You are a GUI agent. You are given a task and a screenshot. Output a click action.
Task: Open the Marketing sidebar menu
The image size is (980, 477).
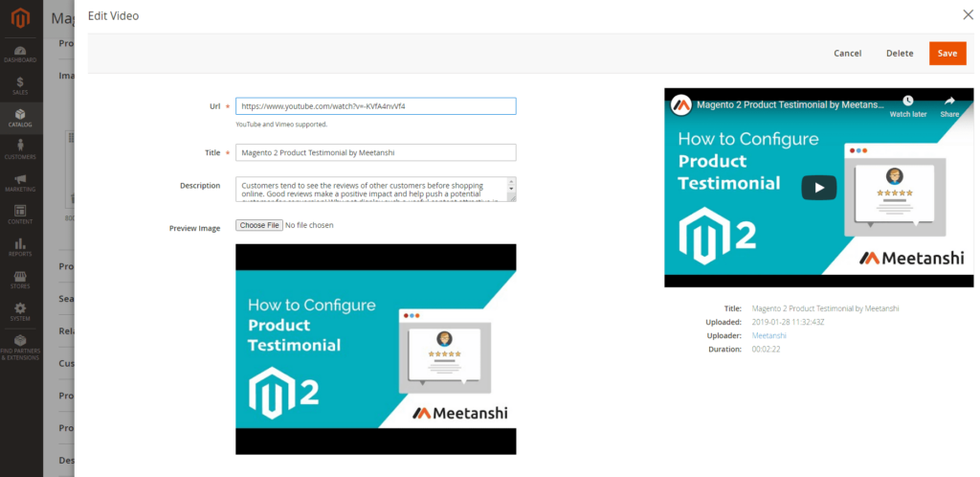coord(21,183)
